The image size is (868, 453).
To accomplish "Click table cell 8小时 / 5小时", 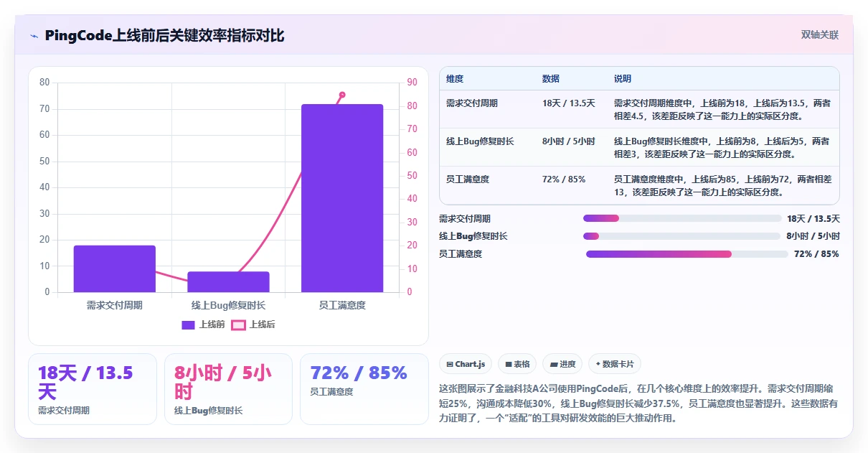I will click(x=569, y=141).
